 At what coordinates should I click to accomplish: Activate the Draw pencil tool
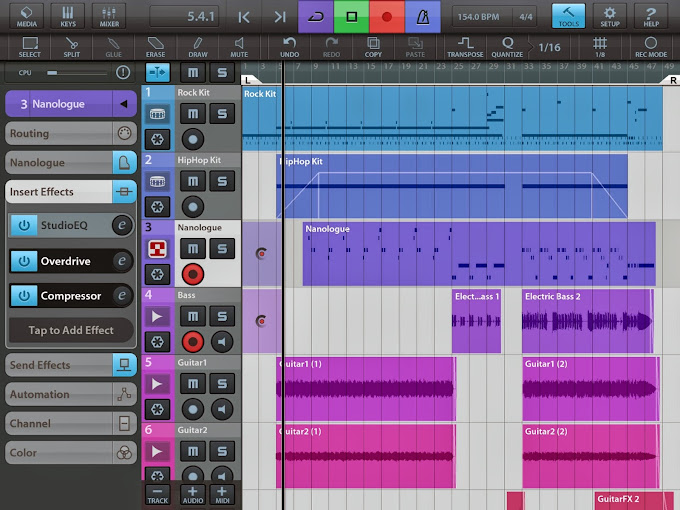click(198, 47)
